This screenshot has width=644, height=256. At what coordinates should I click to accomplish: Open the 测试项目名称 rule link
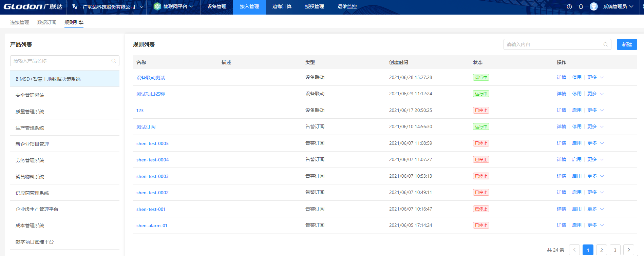(151, 94)
